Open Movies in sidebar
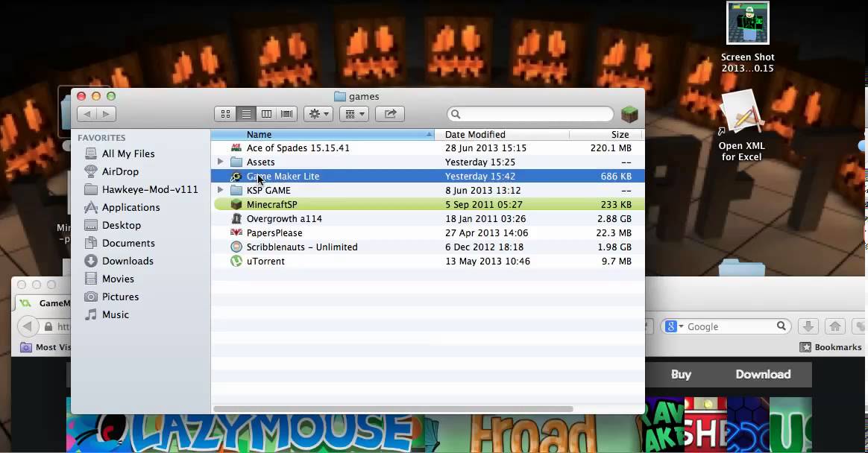Image resolution: width=868 pixels, height=453 pixels. click(118, 279)
